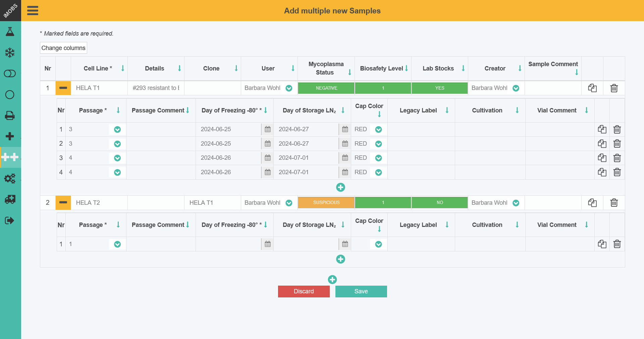Image resolution: width=644 pixels, height=339 pixels.
Task: Toggle SUSPICIOUS mycoplasma status for HELA T2
Action: pyautogui.click(x=326, y=202)
